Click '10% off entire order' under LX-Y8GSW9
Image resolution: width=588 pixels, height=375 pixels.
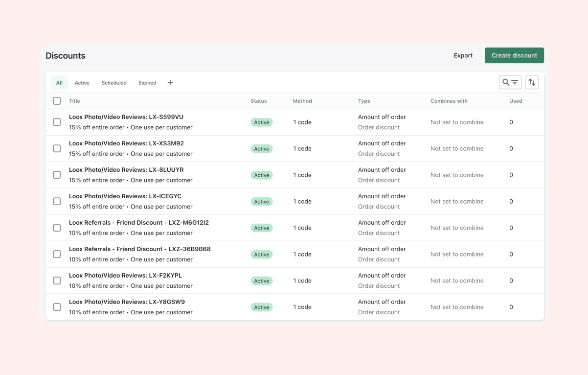click(97, 312)
